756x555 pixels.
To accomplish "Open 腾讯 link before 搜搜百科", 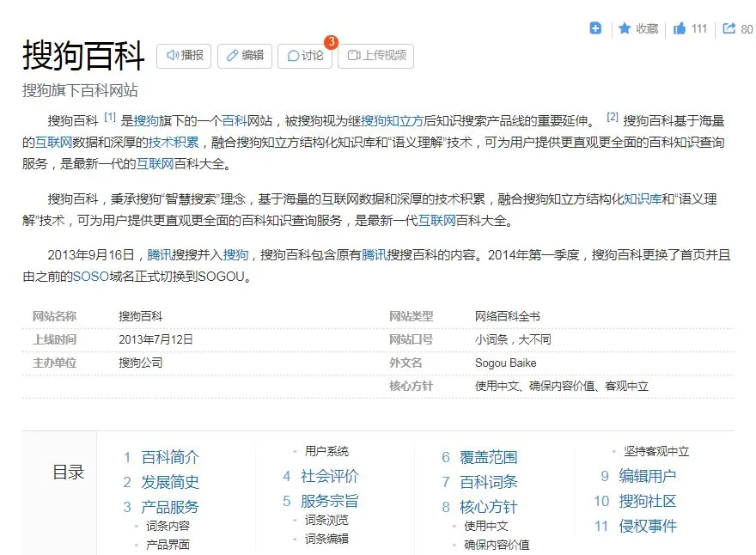I will pyautogui.click(x=374, y=255).
